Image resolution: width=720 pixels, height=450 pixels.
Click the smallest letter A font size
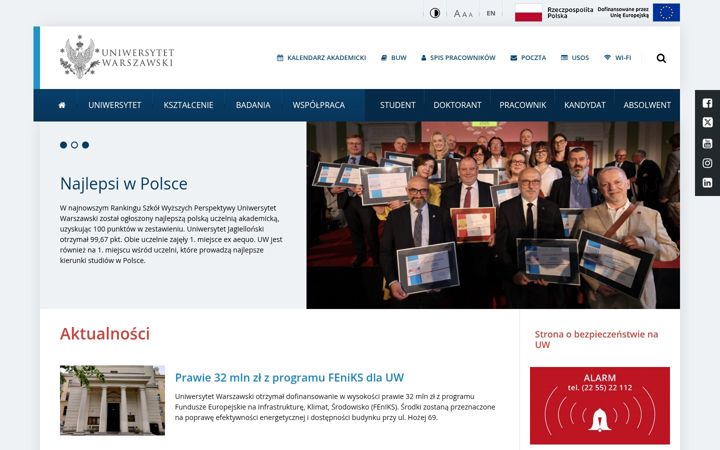tap(470, 15)
